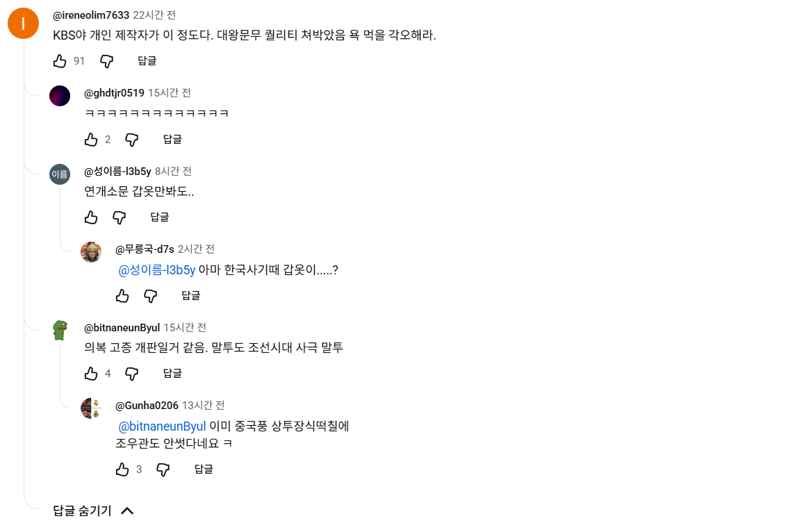Collapse replies with 답글 숨기기
Image resolution: width=811 pixels, height=532 pixels.
point(93,510)
